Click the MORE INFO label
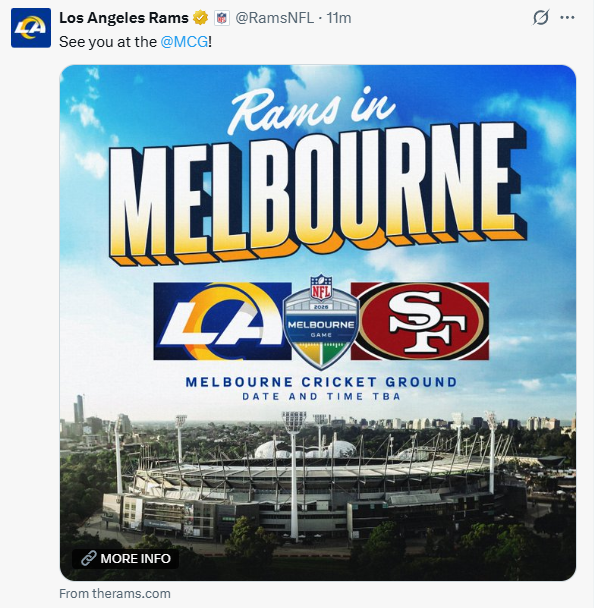Viewport: 603px width, 608px height. [x=135, y=558]
